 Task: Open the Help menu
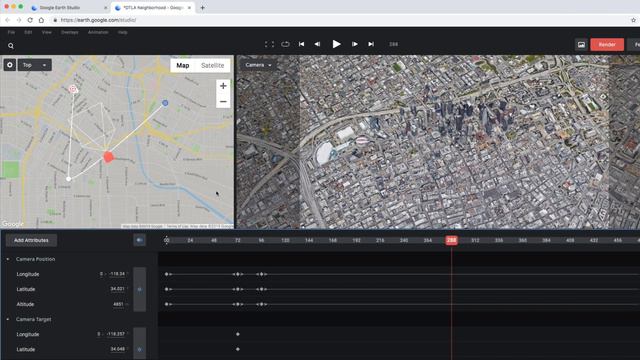(122, 32)
